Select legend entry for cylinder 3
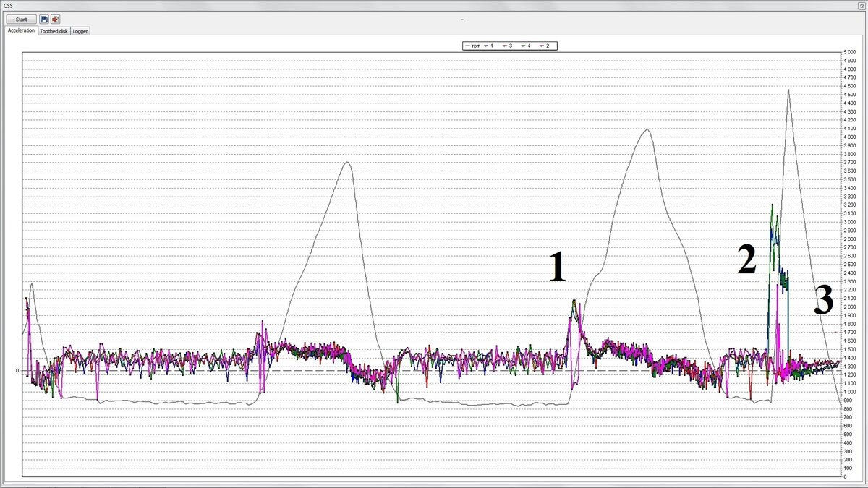The width and height of the screenshot is (868, 488). click(508, 46)
